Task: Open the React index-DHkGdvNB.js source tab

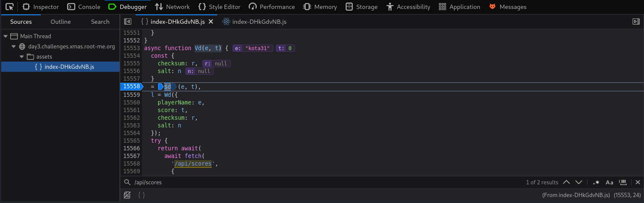Action: point(254,22)
